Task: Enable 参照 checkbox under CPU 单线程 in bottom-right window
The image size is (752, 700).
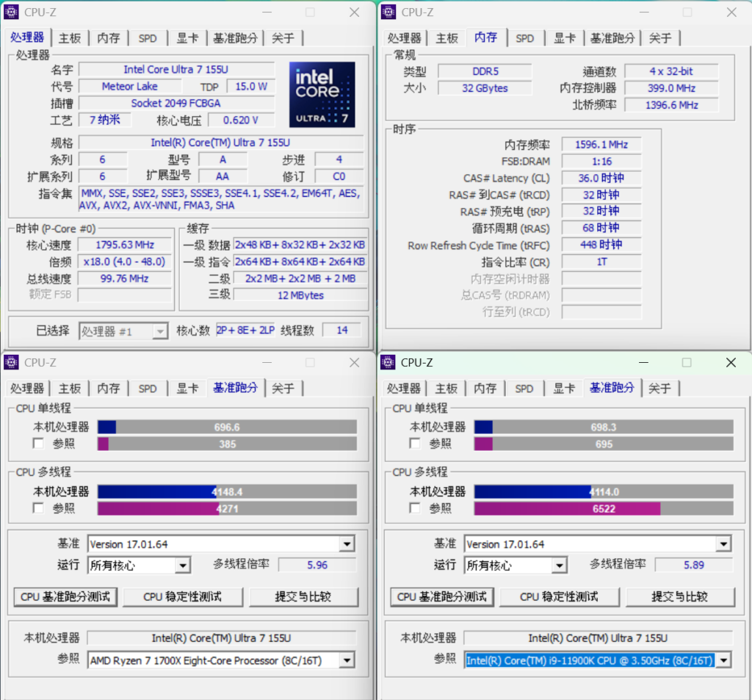Action: pos(415,444)
